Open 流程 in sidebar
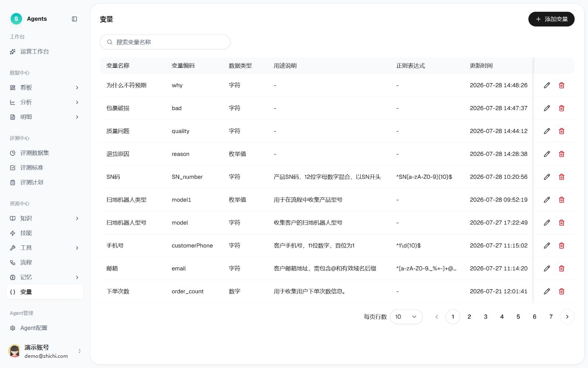Viewport: 588px width, 368px height. (x=45, y=263)
